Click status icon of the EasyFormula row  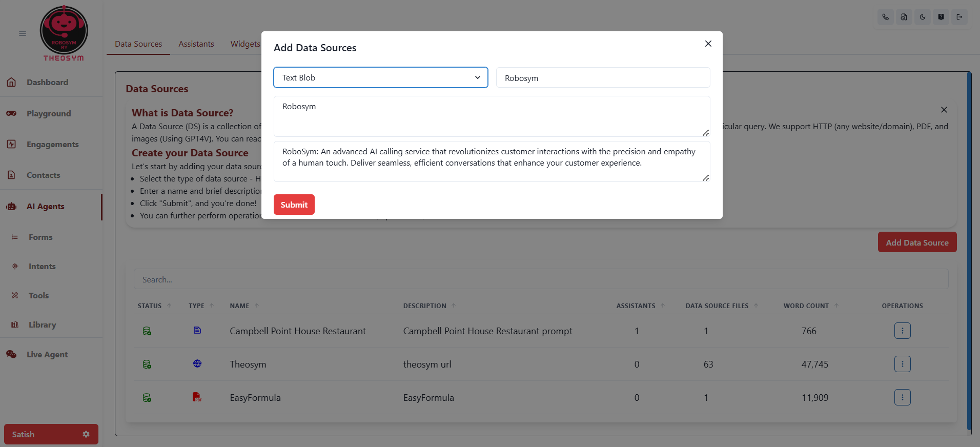(147, 398)
